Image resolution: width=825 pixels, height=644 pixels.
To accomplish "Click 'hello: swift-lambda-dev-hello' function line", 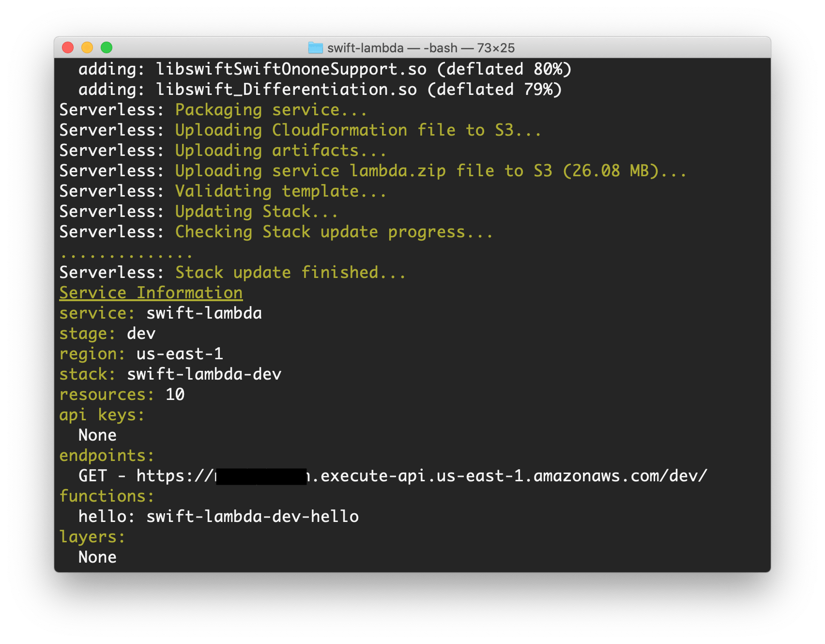I will tap(218, 517).
